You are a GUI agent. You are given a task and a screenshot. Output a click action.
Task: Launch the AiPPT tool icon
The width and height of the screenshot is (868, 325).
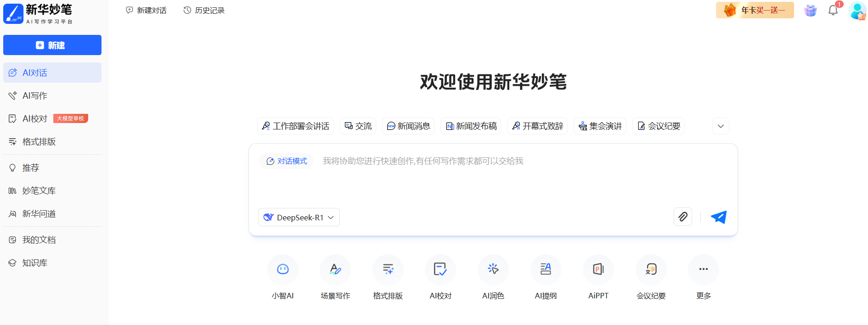tap(598, 269)
